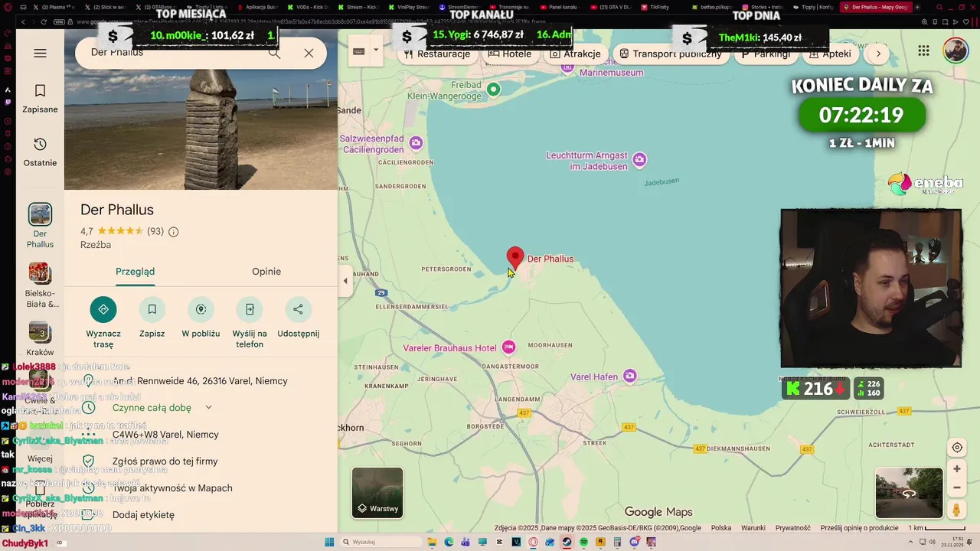Expand Czynne całą dobę opening hours
This screenshot has height=551, width=980.
208,408
